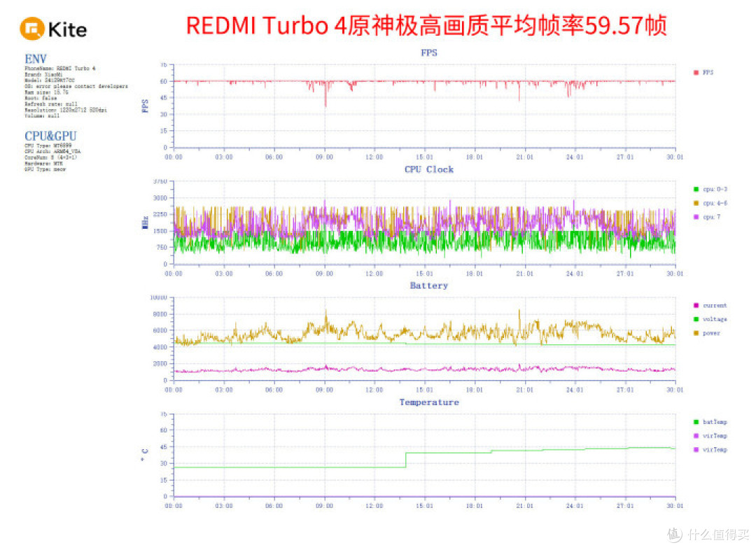
Task: Select the red REDMI Turbo 4 headline
Action: 426,26
